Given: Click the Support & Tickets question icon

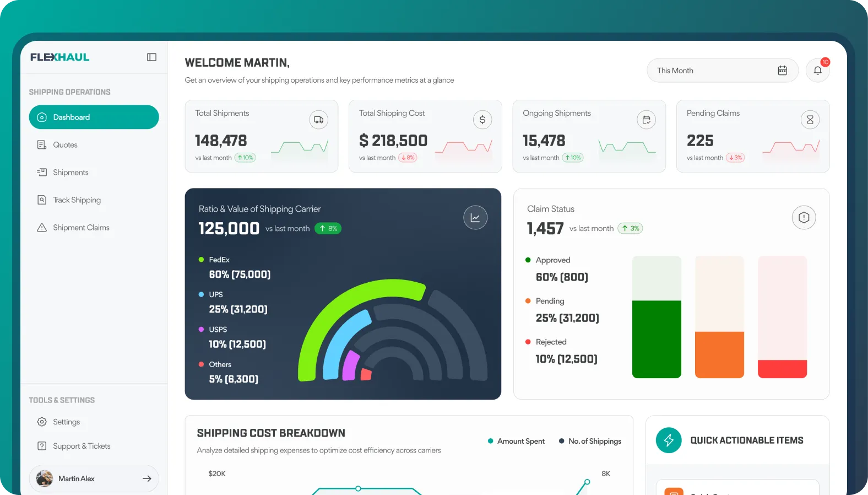Looking at the screenshot, I should click(x=42, y=446).
